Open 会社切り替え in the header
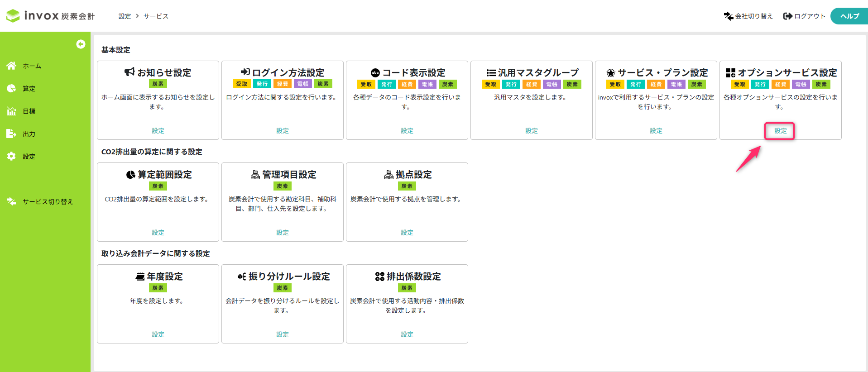The width and height of the screenshot is (868, 372). coord(748,16)
